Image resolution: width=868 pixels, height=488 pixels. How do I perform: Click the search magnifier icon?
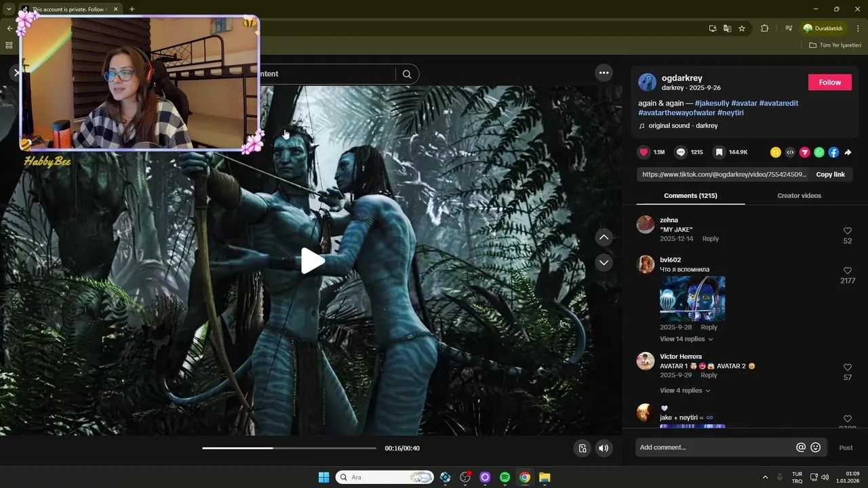407,74
